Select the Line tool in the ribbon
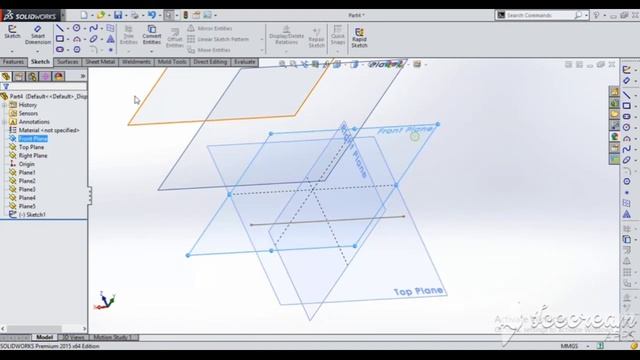This screenshot has height=360, width=640. tap(60, 28)
